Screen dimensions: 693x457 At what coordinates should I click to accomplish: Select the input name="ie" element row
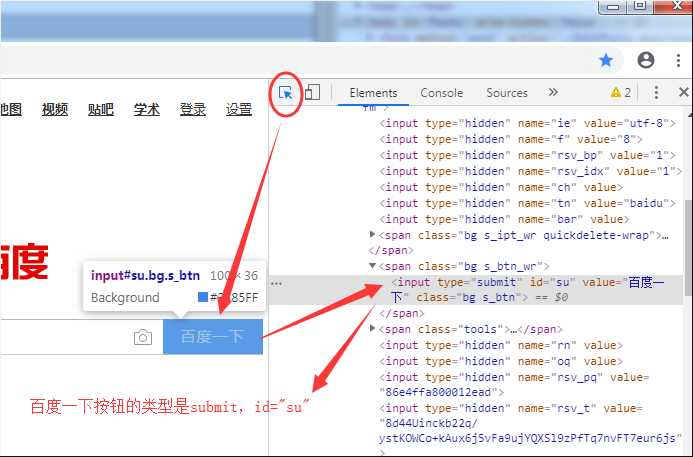point(527,123)
